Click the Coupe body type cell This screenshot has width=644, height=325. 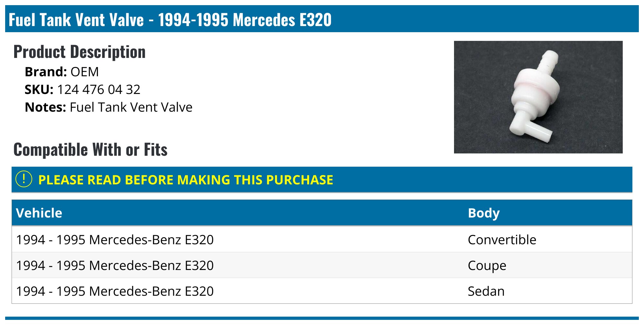pos(487,266)
